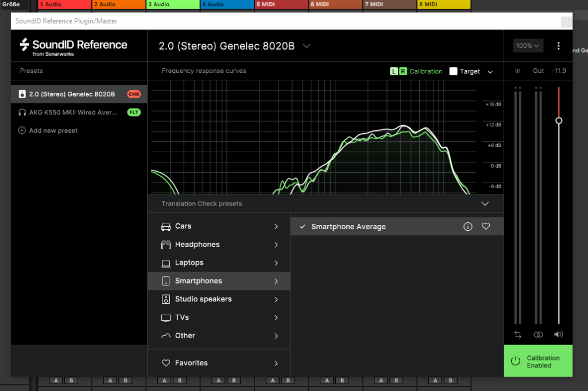Open the three-dot options menu
588x391 pixels.
pos(558,46)
